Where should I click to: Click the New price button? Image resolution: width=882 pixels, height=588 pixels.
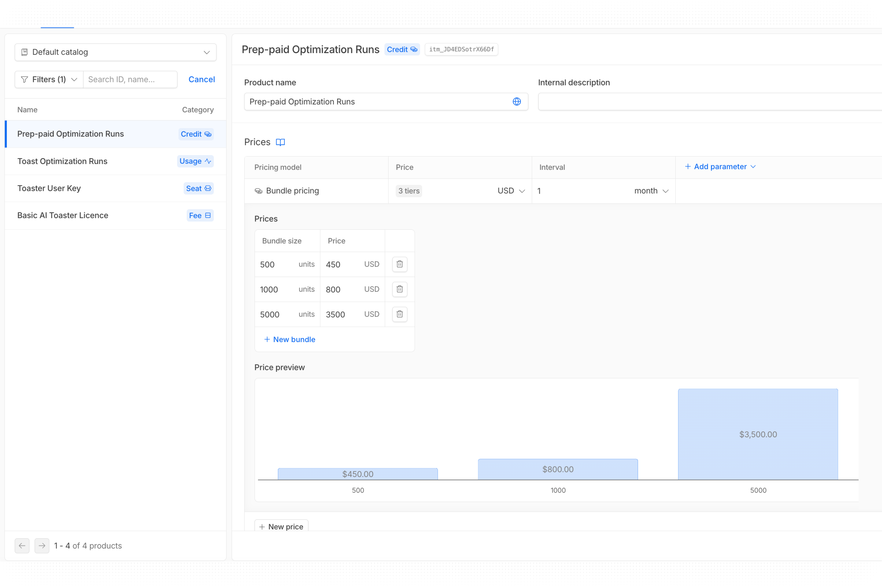coord(281,526)
